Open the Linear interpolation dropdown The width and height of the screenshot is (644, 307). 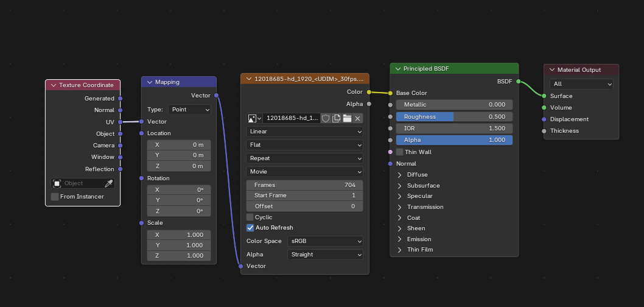coord(304,132)
